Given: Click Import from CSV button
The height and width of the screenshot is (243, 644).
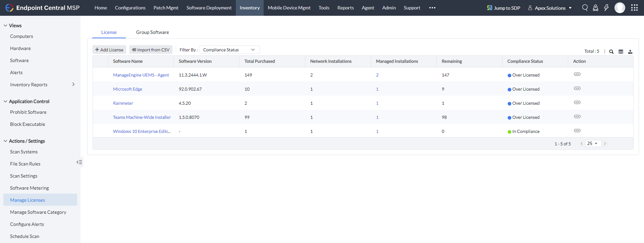Looking at the screenshot, I should [x=151, y=50].
